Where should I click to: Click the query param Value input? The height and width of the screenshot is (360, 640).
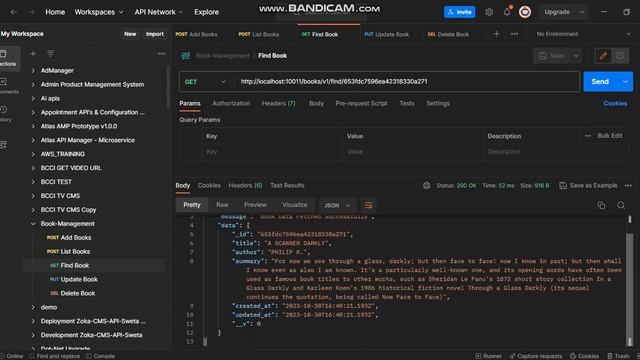[413, 152]
